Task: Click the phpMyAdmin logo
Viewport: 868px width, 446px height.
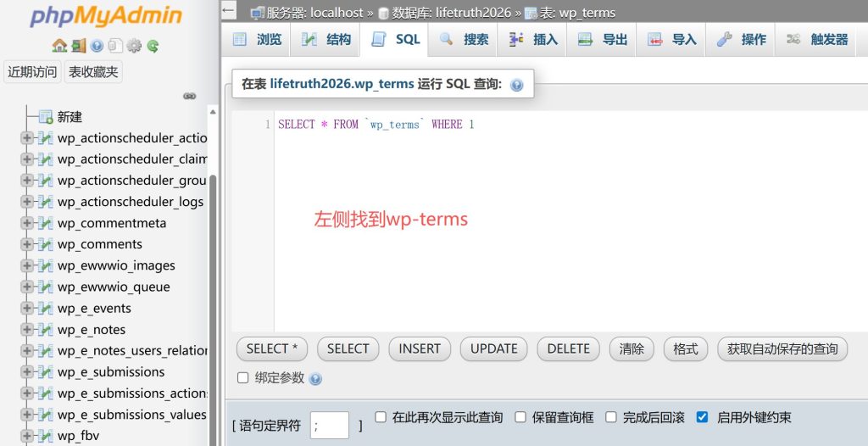Action: [x=106, y=15]
